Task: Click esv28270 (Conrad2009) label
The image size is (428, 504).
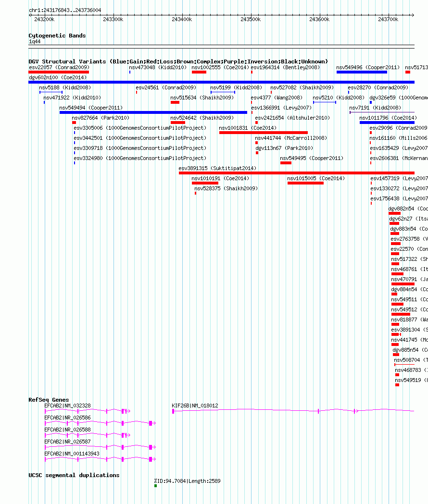Action: click(378, 87)
